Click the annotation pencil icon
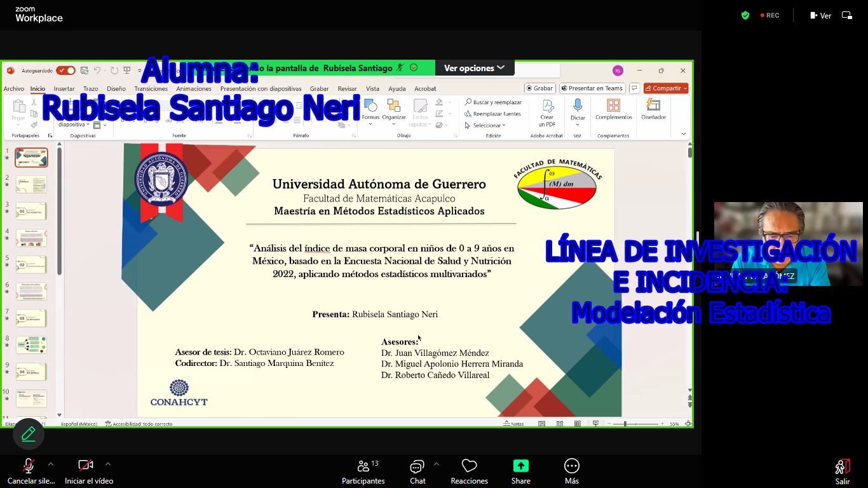Viewport: 868px width, 488px height. coord(29,434)
